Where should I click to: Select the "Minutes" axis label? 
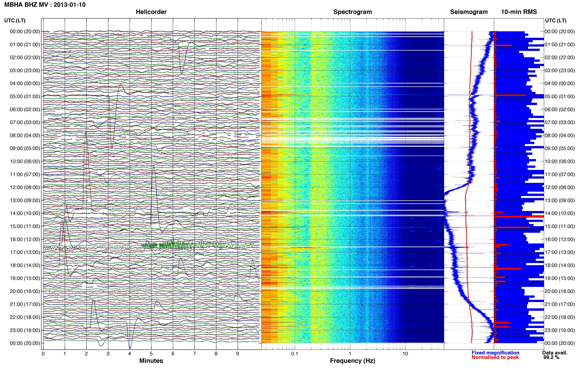151,361
